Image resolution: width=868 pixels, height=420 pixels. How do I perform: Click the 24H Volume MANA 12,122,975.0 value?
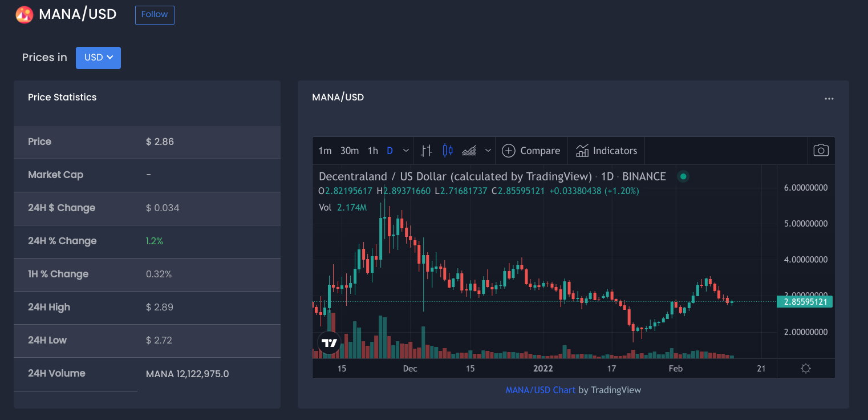point(188,374)
